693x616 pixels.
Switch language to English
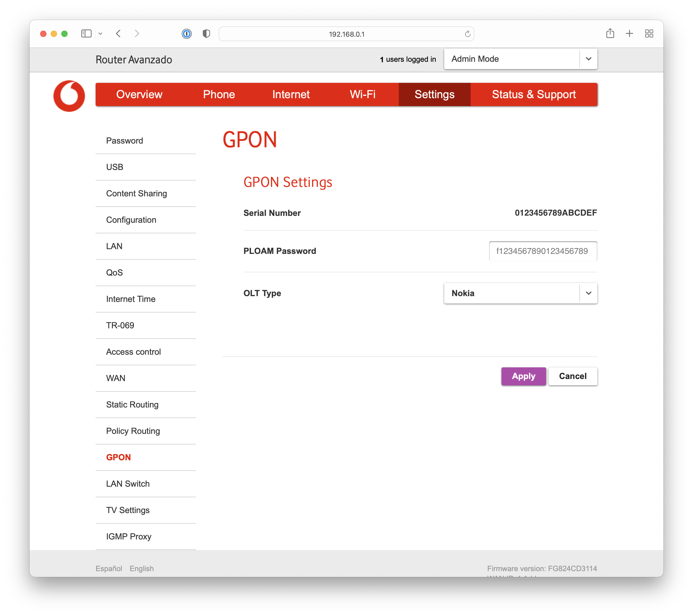(x=142, y=568)
